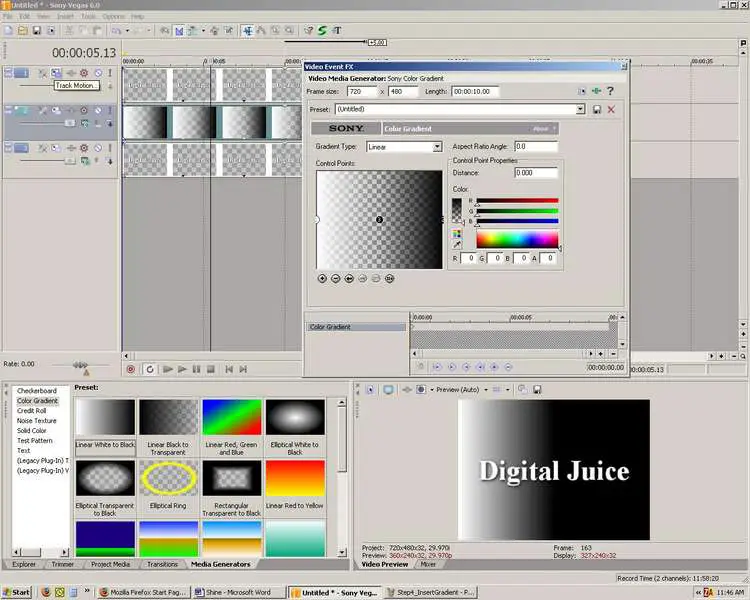750x600 pixels.
Task: Click Save Snapshot floppy icon in preview
Action: pyautogui.click(x=537, y=390)
